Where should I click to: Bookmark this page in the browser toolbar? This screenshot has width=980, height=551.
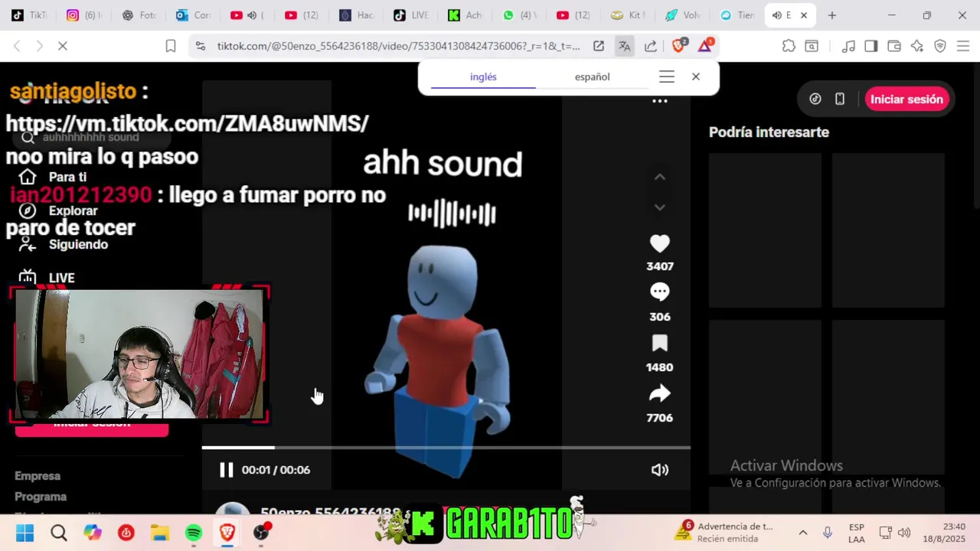click(x=171, y=46)
